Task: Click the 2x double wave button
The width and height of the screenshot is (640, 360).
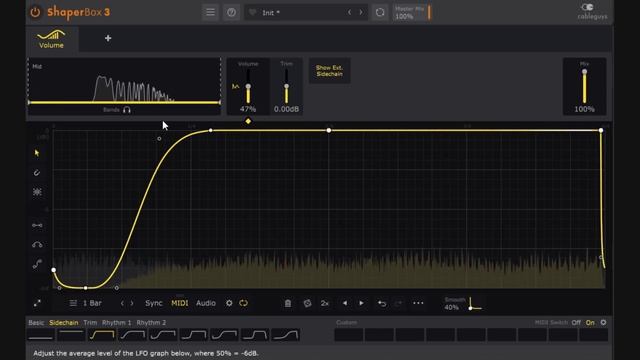Action: click(325, 303)
